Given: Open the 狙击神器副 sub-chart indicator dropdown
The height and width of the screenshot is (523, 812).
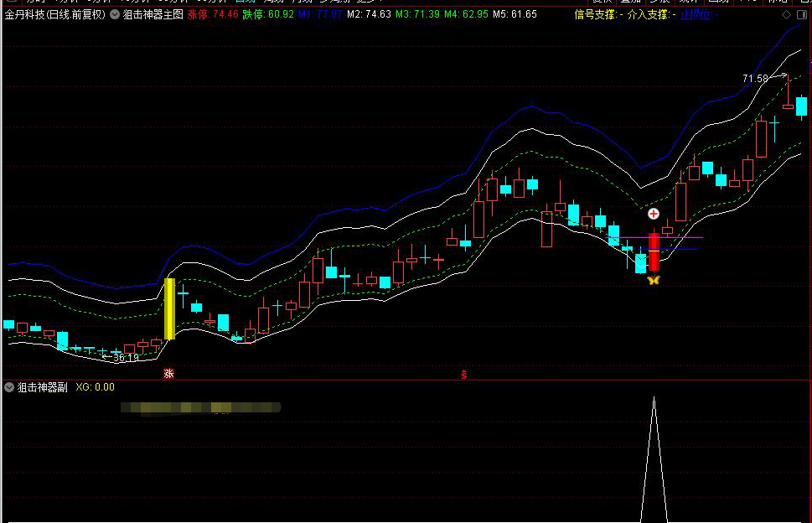Looking at the screenshot, I should tap(9, 387).
